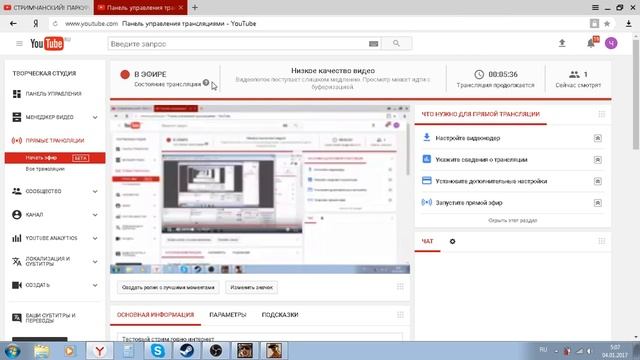
Task: Expand YouTube Analytics sidebar section
Action: (x=95, y=238)
